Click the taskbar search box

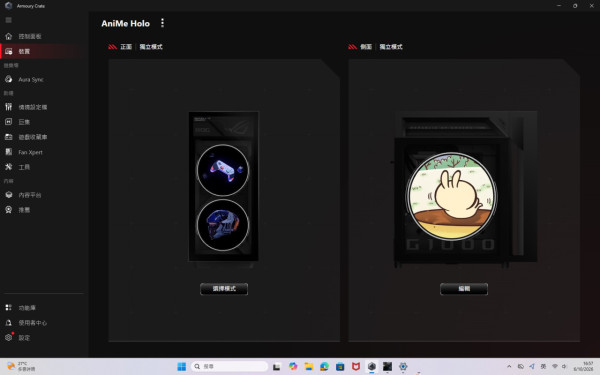[230, 367]
